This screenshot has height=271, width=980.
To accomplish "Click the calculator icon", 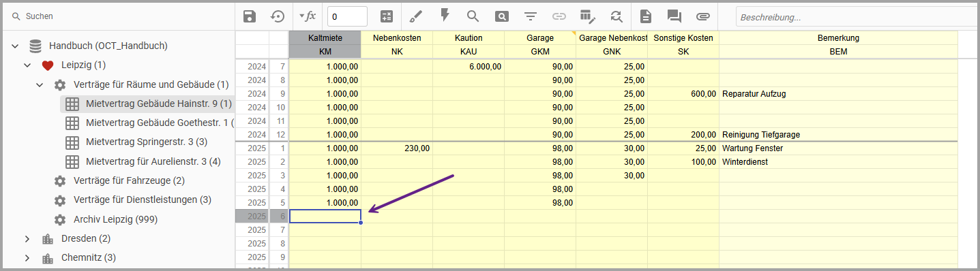I will pos(387,16).
